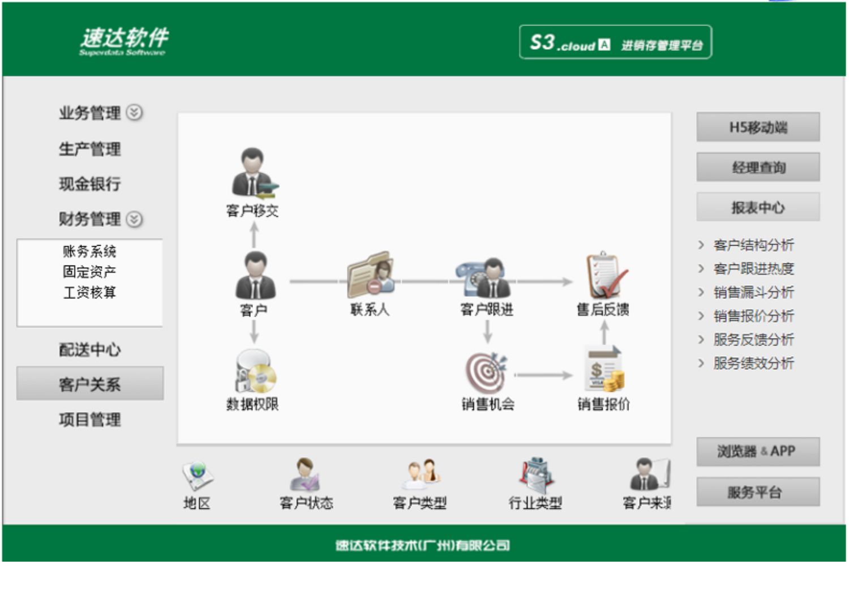Expand the 客户结构分析 arrow
The width and height of the screenshot is (849, 616).
click(x=701, y=245)
